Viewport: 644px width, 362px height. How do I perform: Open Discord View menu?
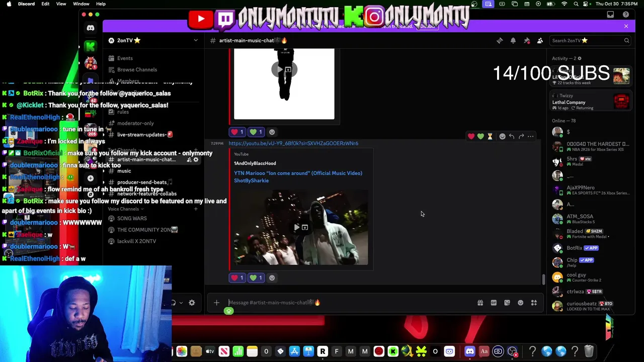pyautogui.click(x=61, y=4)
